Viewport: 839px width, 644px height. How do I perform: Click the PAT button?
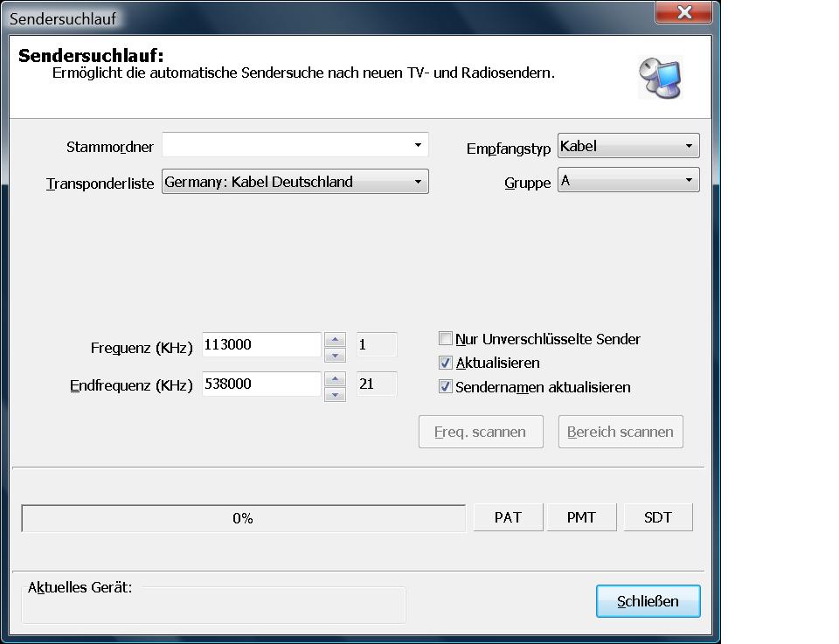(508, 517)
